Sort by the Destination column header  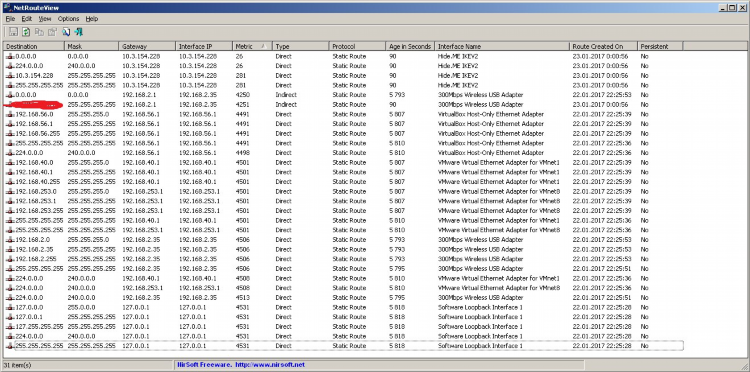[x=34, y=46]
